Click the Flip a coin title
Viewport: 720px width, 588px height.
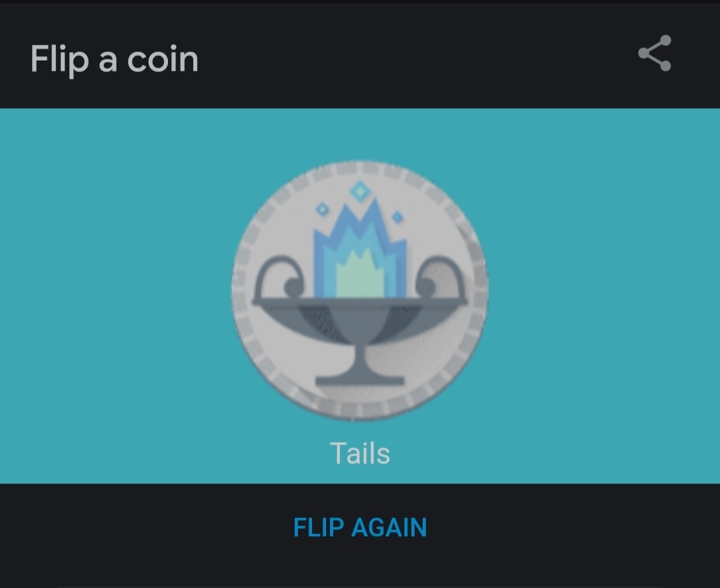115,59
